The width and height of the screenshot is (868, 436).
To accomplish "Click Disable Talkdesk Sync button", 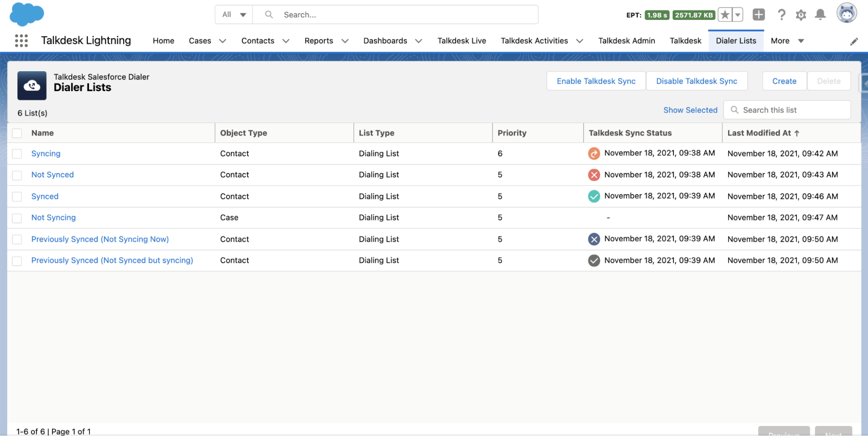I will tap(696, 81).
